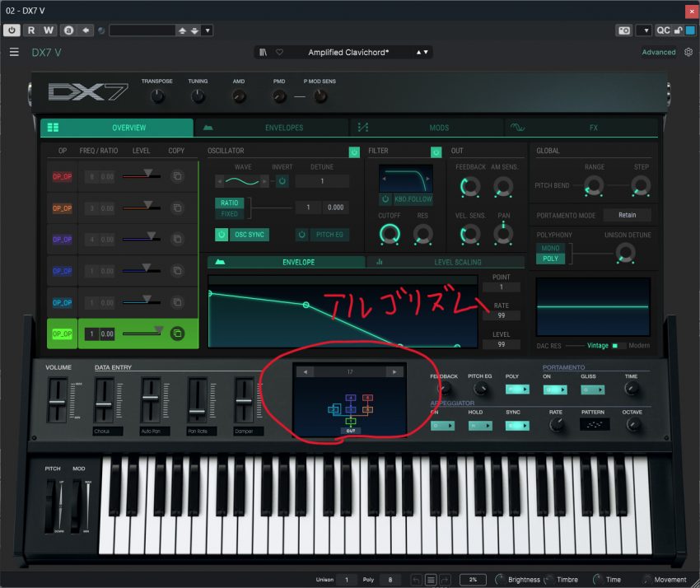Copy the purple third operator row settings
Screen dimensions: 700x588
pos(177,240)
